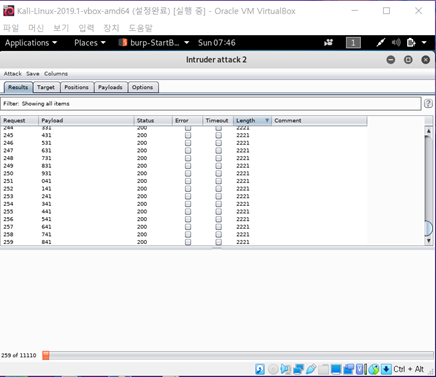Toggle Timeout checkbox for request 246
436x377 pixels.
[218, 143]
